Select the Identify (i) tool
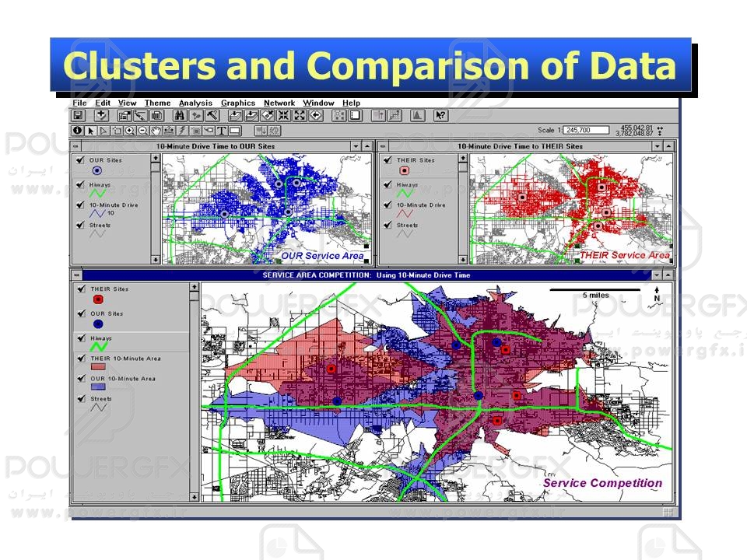The height and width of the screenshot is (560, 747). (x=78, y=131)
